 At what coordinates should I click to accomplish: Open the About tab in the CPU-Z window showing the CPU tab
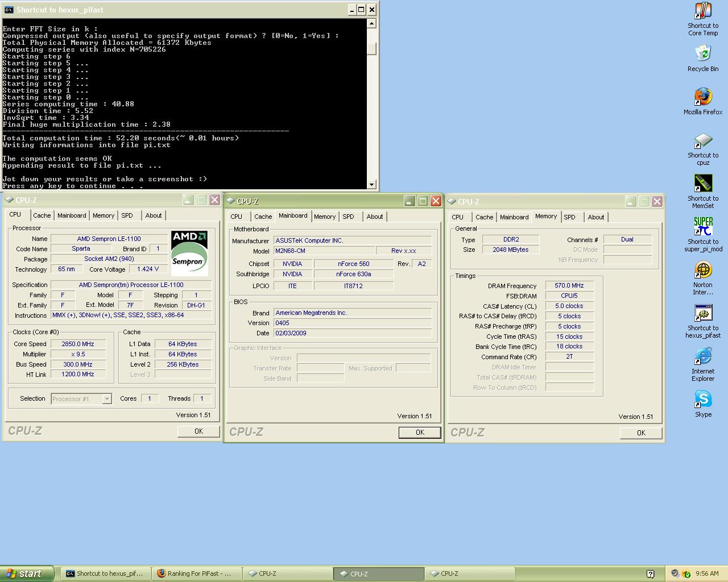pyautogui.click(x=154, y=215)
